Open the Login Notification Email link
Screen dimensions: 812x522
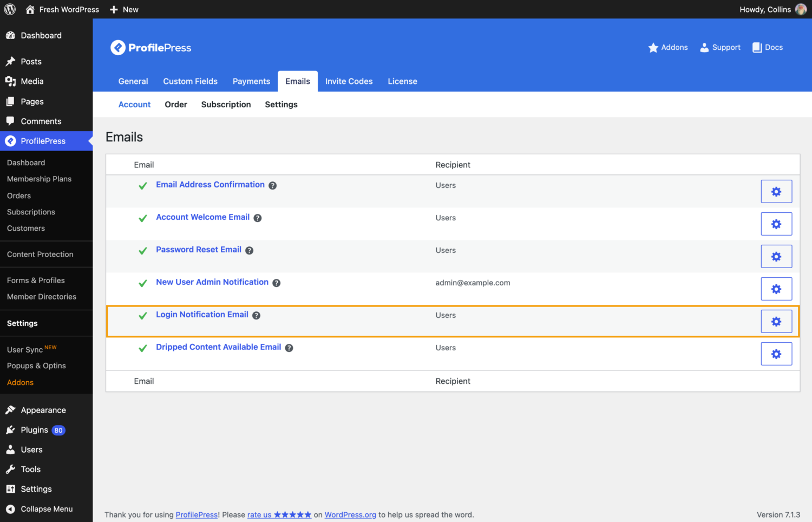(202, 315)
